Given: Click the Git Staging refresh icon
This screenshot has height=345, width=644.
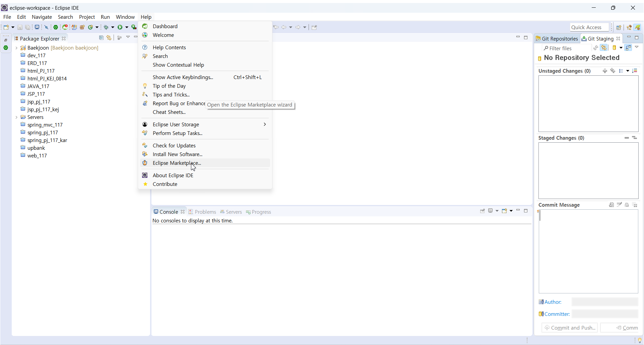Looking at the screenshot, I should point(596,48).
